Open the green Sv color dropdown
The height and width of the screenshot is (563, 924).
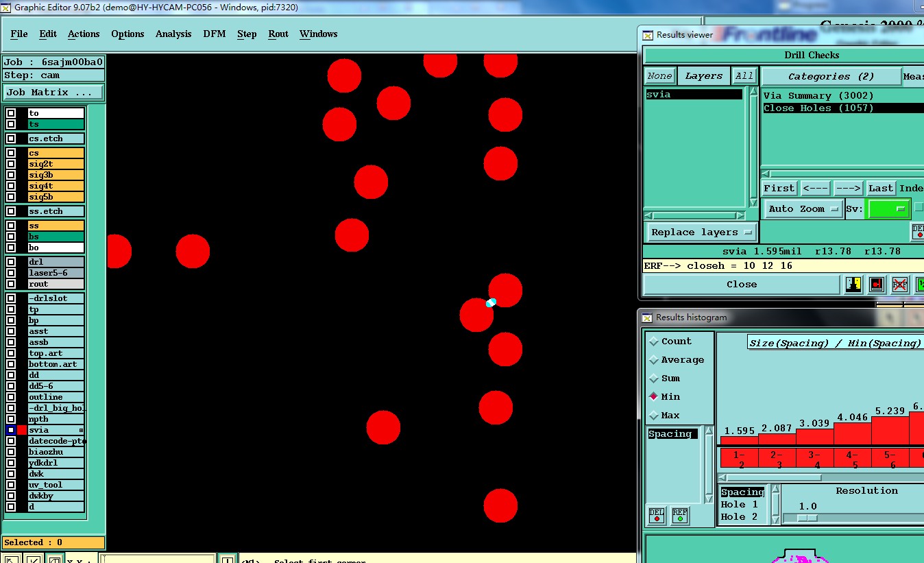click(x=888, y=208)
